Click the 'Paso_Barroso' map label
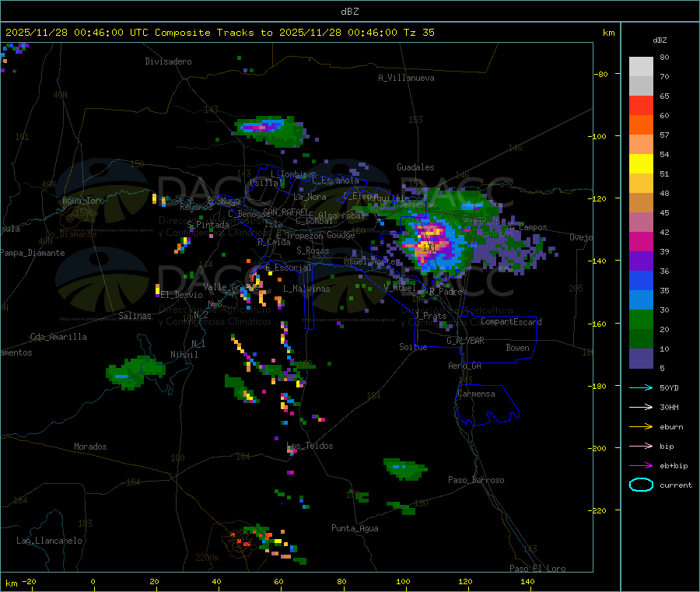Image resolution: width=700 pixels, height=592 pixels. tap(476, 480)
